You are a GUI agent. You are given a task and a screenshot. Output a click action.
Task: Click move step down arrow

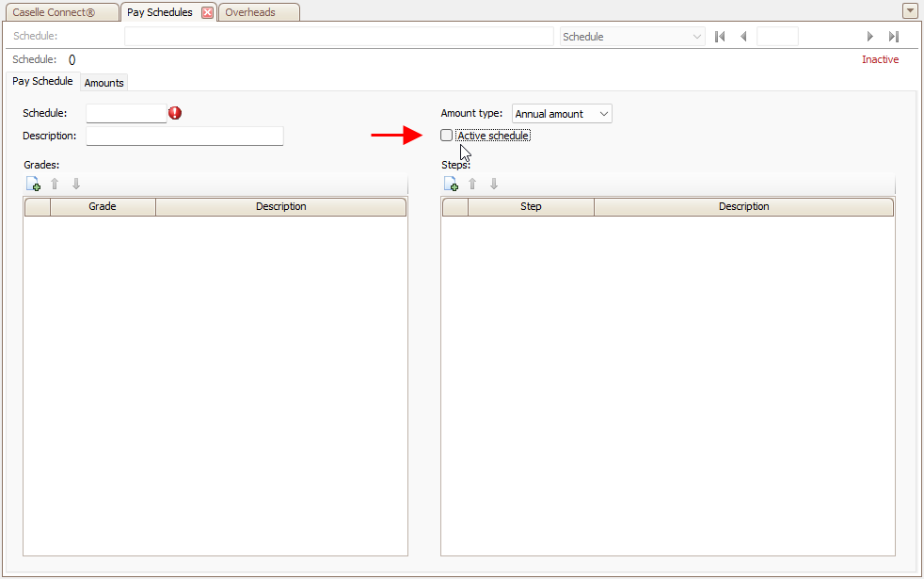pyautogui.click(x=494, y=185)
